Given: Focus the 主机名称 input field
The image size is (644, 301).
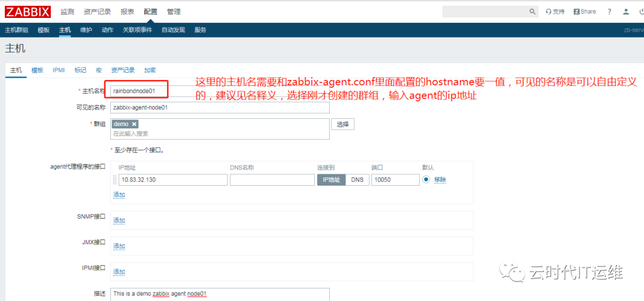Looking at the screenshot, I should (x=219, y=90).
